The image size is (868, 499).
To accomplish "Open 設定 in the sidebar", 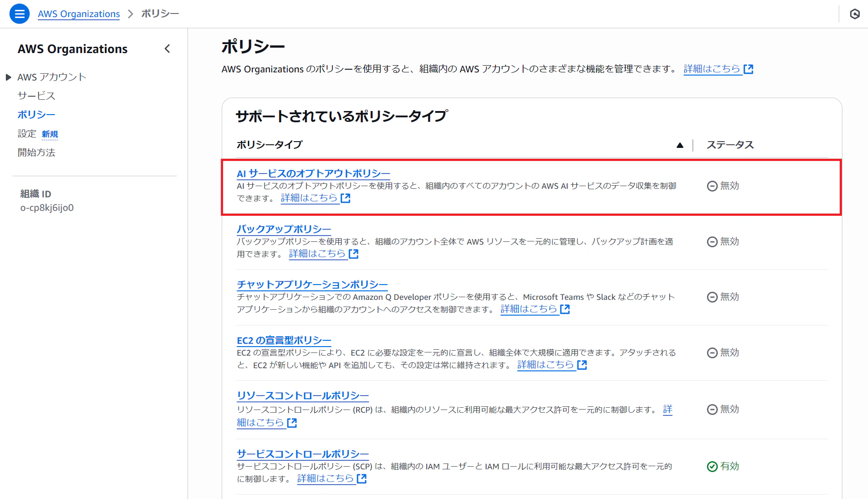I will (x=27, y=134).
